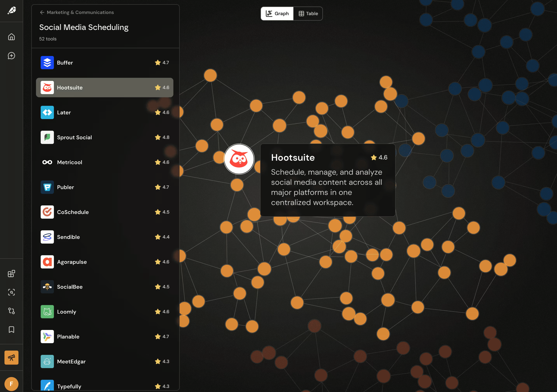557x392 pixels.
Task: Switch to the Graph view tab
Action: [x=277, y=14]
